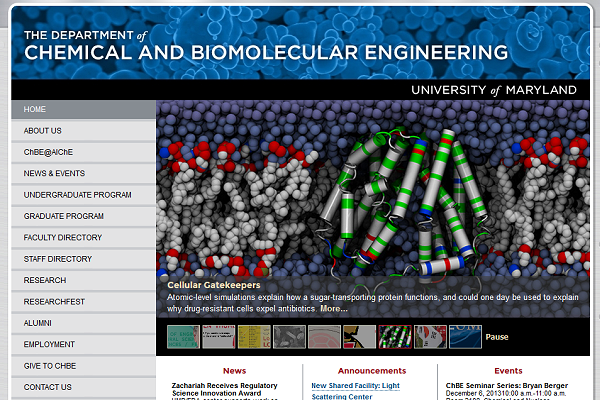Go to the ALUMNI page
600x400 pixels.
[x=83, y=323]
